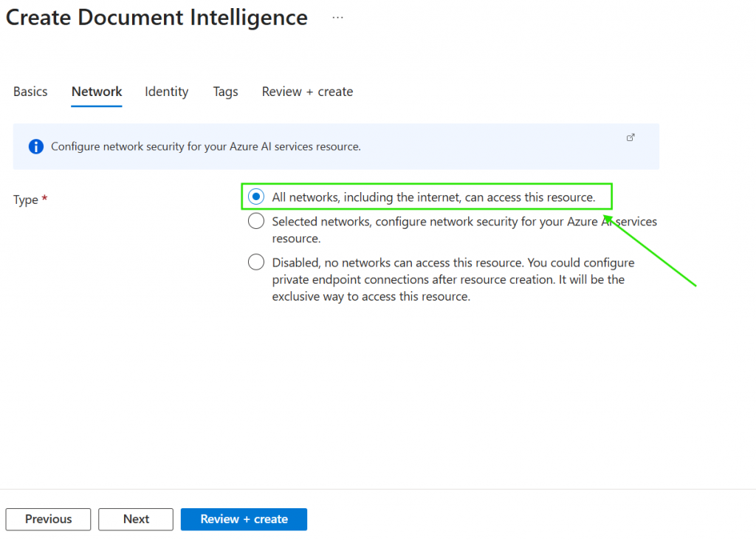This screenshot has width=756, height=540.
Task: Click the Type field label
Action: [x=26, y=199]
